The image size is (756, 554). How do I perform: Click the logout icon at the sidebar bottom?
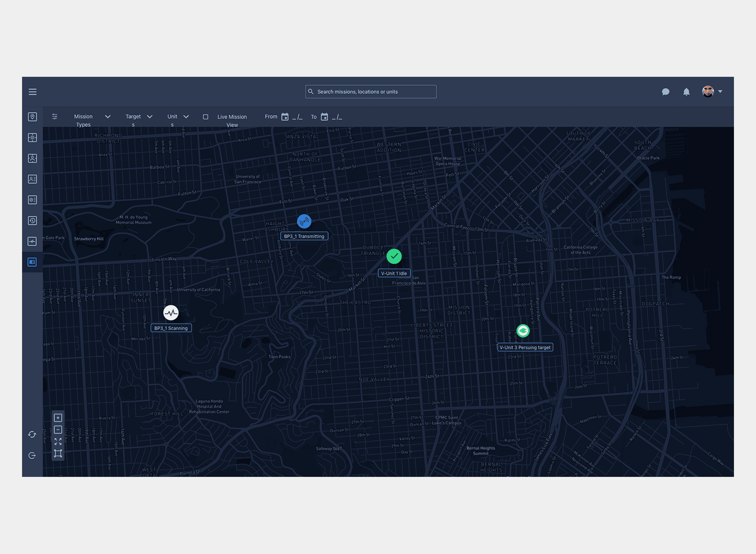click(x=32, y=455)
